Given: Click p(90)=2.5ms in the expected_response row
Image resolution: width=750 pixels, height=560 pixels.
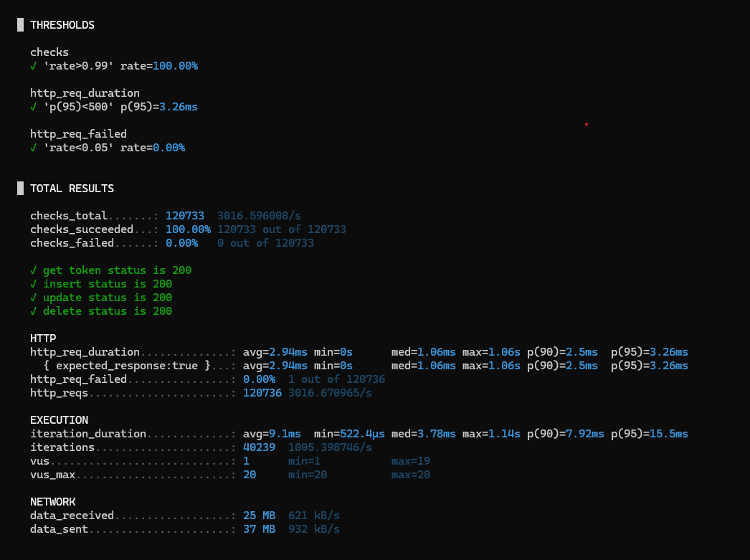Looking at the screenshot, I should [x=562, y=366].
